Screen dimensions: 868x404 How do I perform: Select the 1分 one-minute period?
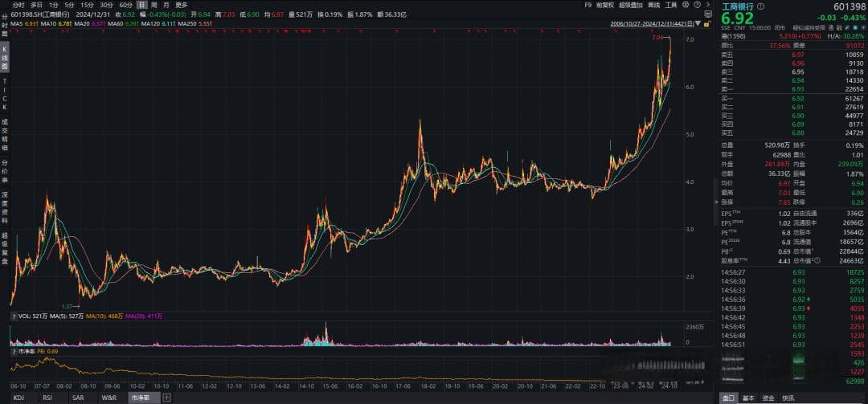point(54,5)
